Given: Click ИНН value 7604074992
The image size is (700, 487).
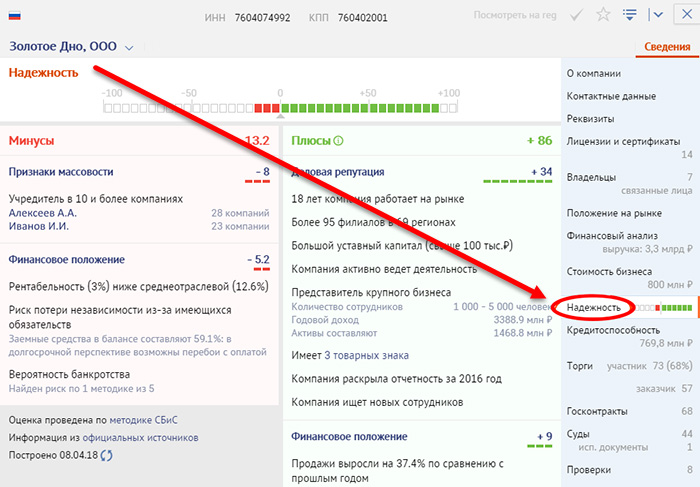Looking at the screenshot, I should (x=262, y=18).
